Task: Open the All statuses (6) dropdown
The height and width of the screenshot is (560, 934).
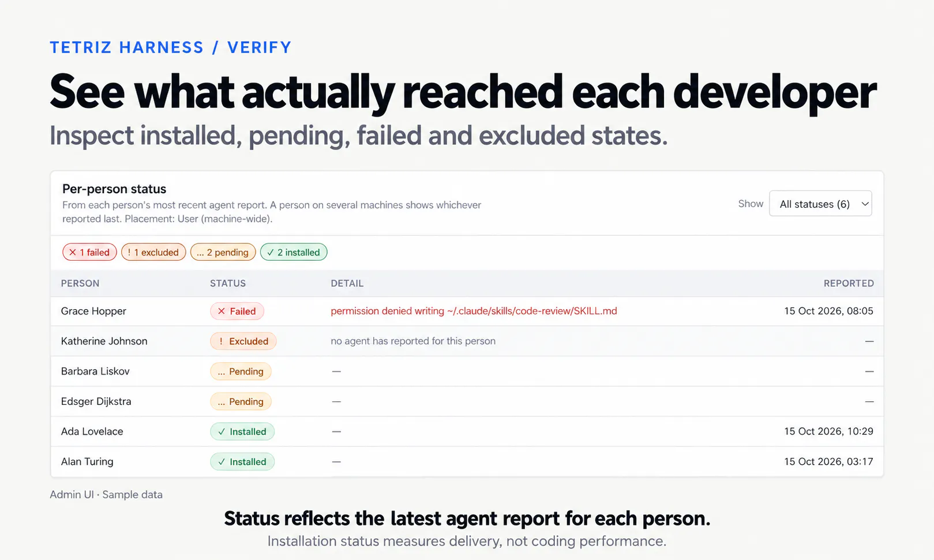Action: [x=820, y=204]
